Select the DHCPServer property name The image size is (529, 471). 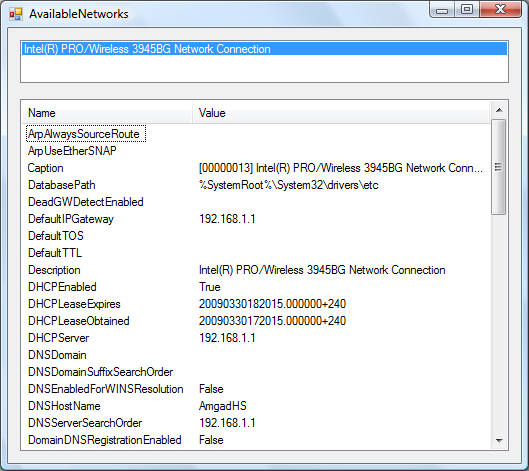pos(59,338)
